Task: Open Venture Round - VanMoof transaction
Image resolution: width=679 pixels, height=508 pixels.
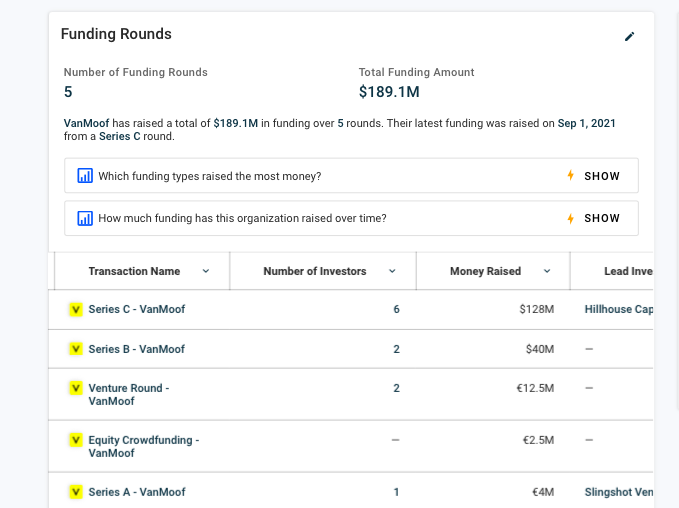Action: tap(129, 395)
